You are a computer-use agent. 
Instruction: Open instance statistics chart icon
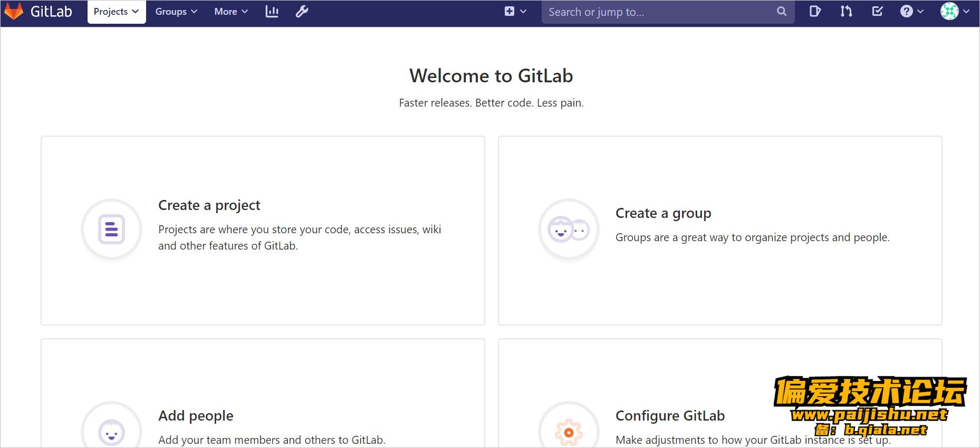click(x=272, y=12)
